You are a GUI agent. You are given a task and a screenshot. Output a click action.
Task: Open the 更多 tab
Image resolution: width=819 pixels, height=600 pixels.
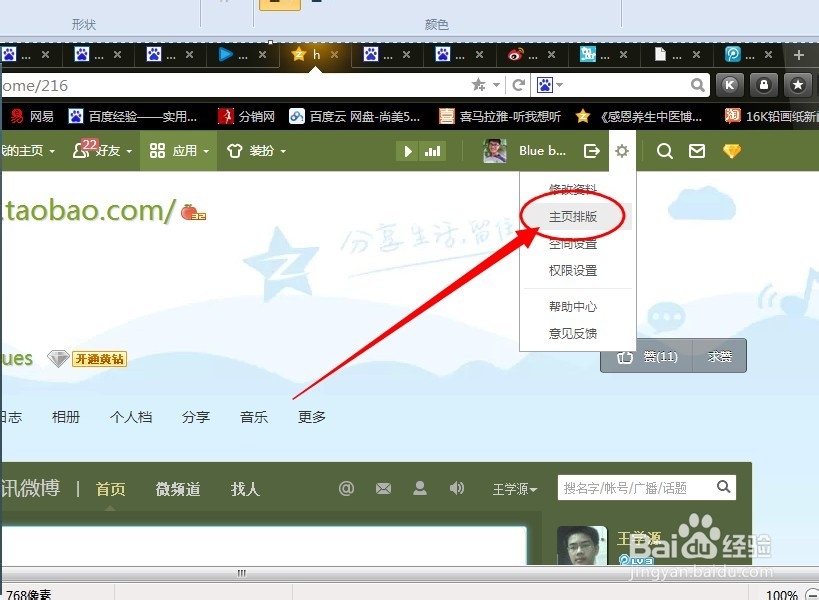coord(312,417)
